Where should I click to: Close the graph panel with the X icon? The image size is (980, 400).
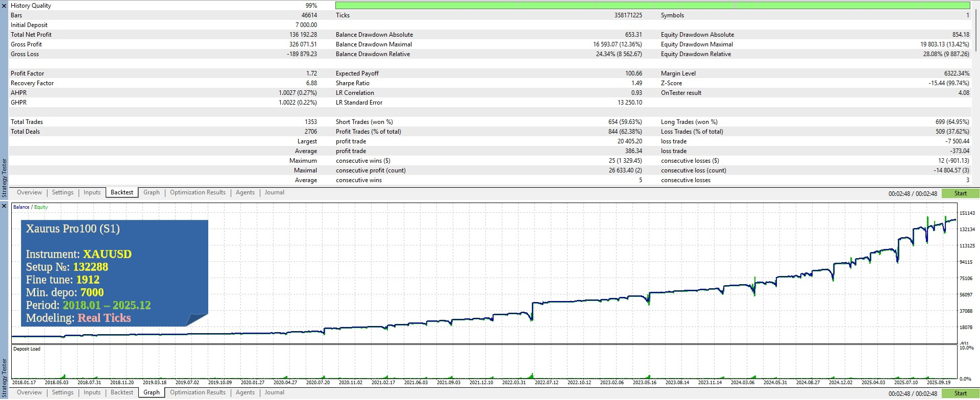(4, 206)
